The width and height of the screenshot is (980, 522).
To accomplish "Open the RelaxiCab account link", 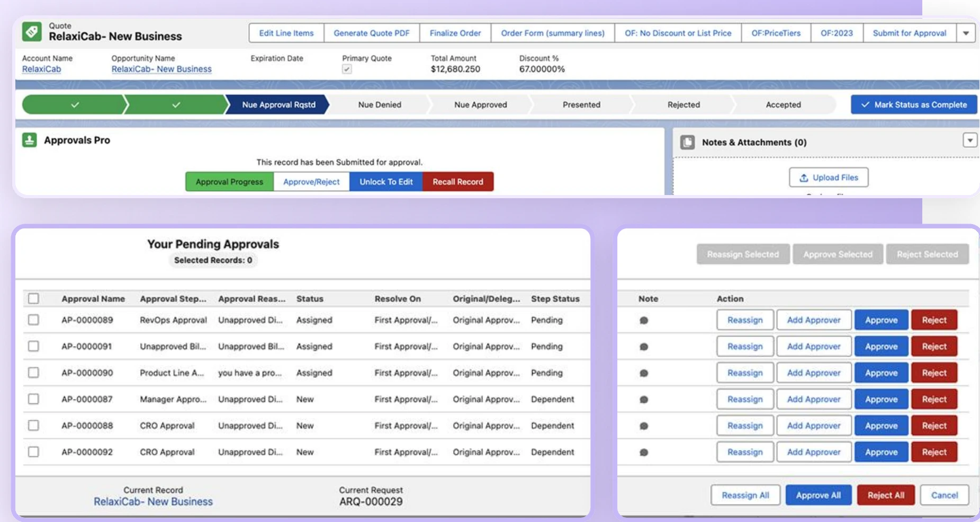I will coord(41,69).
